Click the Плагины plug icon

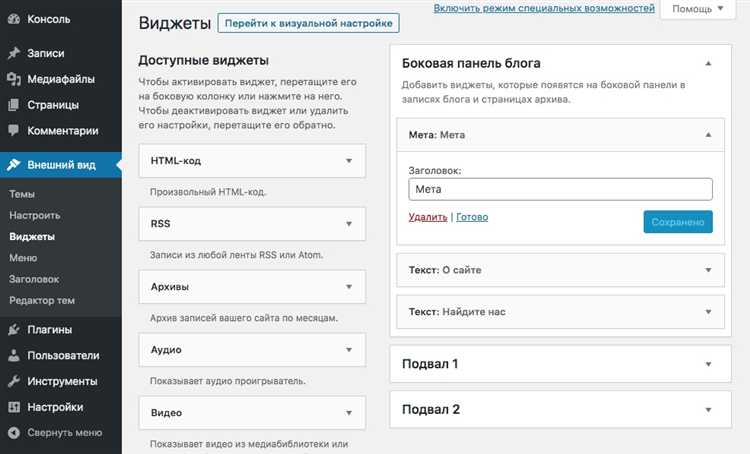(x=14, y=330)
